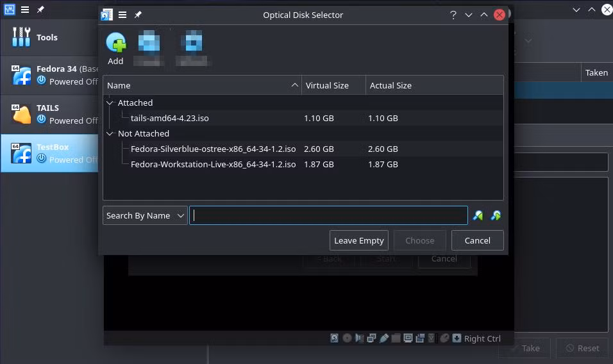
Task: Click the Leave Empty button
Action: click(359, 240)
